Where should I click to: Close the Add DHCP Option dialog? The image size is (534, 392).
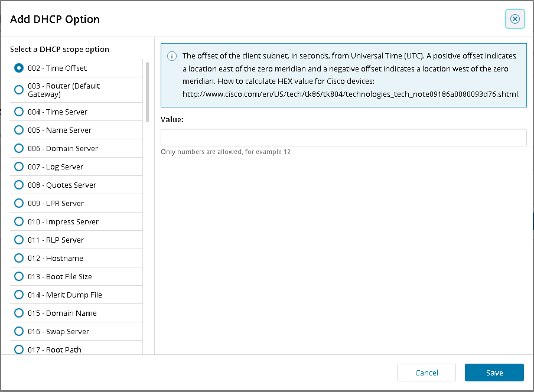click(x=515, y=19)
